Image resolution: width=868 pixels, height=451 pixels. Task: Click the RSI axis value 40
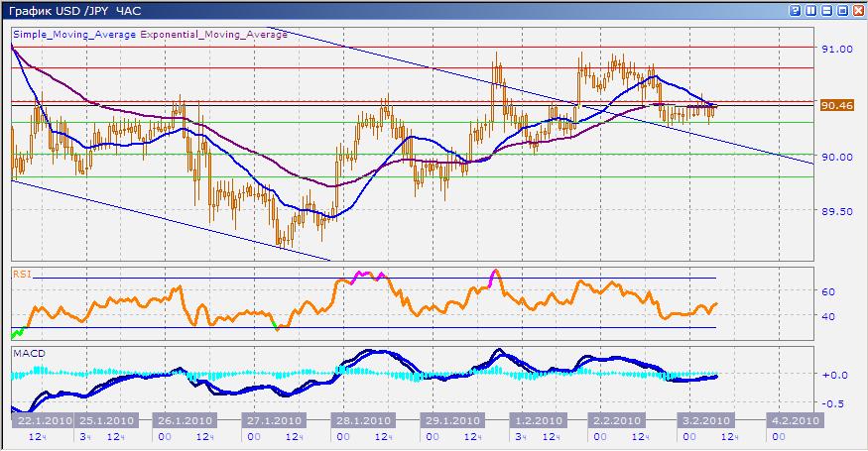[828, 316]
